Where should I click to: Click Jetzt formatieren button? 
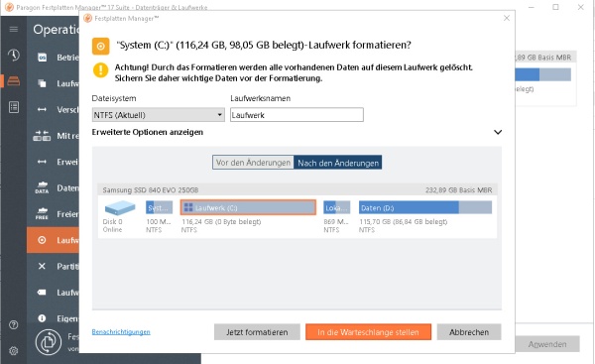(x=257, y=332)
